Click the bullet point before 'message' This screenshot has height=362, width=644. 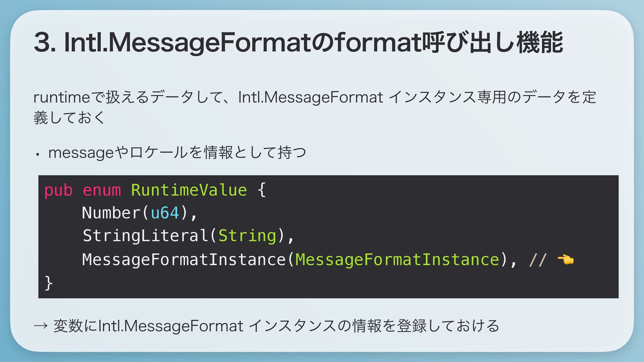(x=38, y=154)
